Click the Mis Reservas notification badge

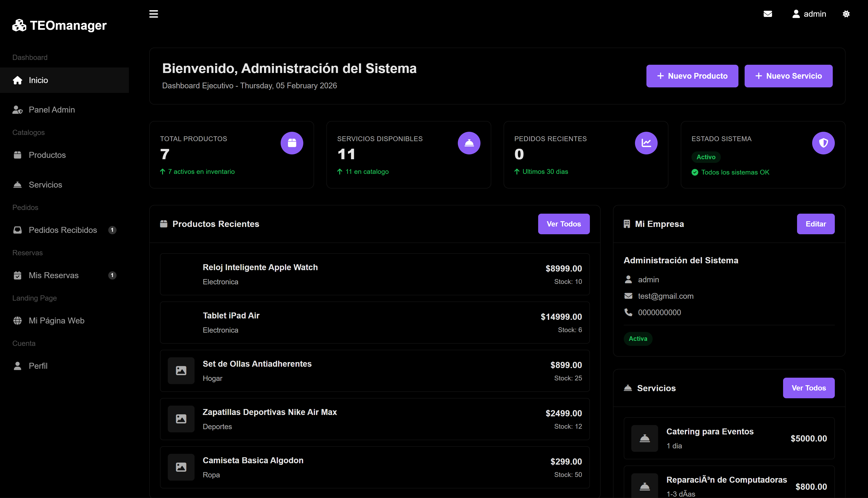coord(112,275)
